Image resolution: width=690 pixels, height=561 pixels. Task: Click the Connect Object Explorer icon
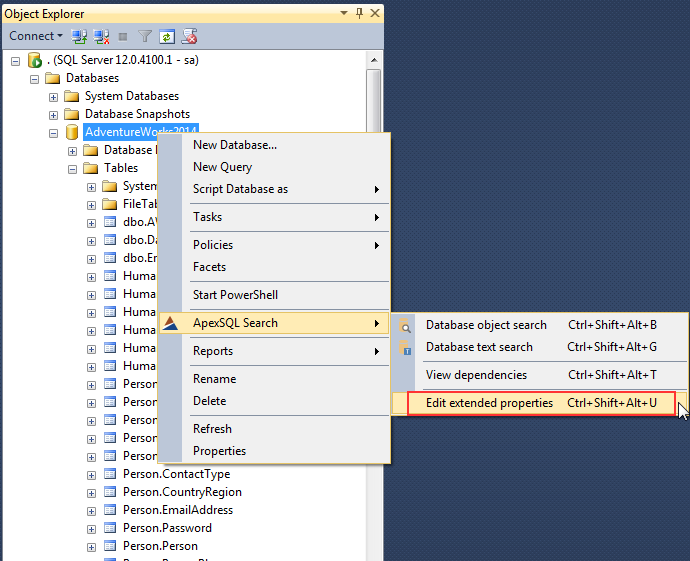[79, 37]
